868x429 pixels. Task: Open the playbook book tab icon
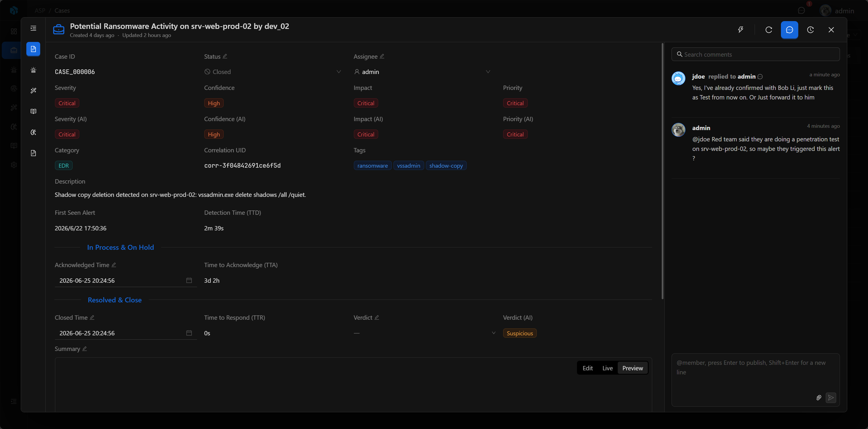tap(33, 112)
